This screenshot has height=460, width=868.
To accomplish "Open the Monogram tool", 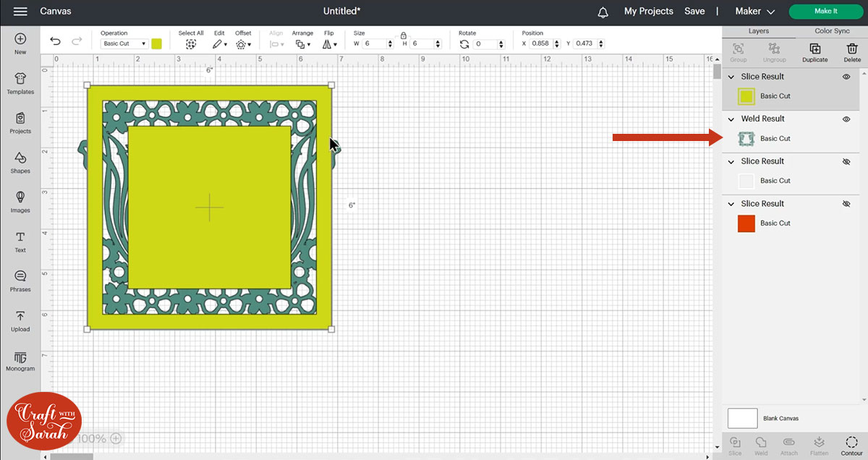I will tap(20, 360).
